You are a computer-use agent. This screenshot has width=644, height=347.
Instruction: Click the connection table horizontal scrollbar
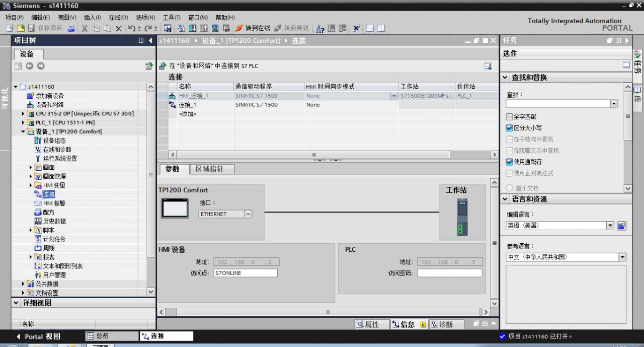pyautogui.click(x=313, y=155)
